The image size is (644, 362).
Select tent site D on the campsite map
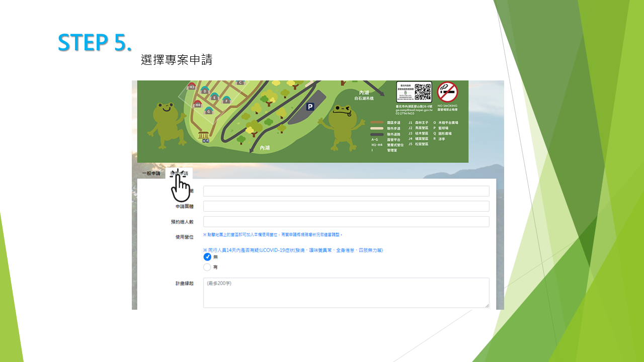[x=205, y=90]
